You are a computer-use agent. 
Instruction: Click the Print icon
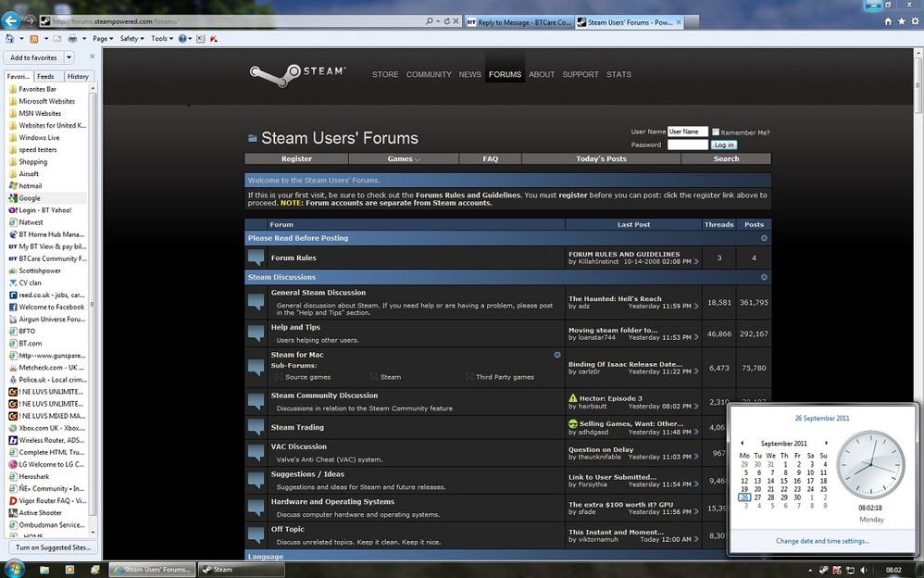(73, 39)
